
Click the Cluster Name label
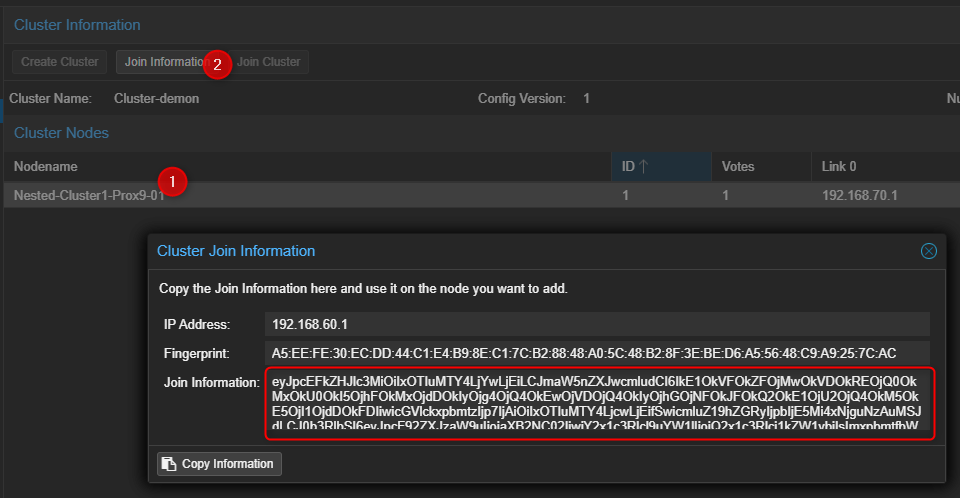[50, 99]
